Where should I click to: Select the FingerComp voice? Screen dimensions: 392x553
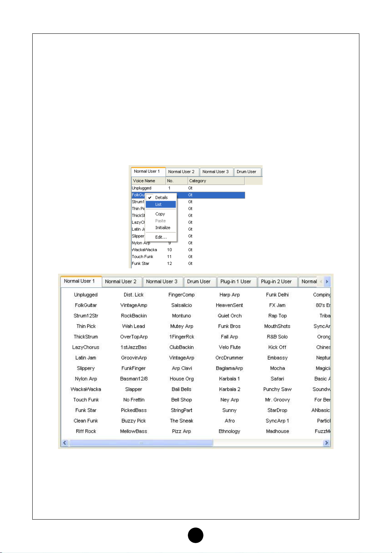181,295
